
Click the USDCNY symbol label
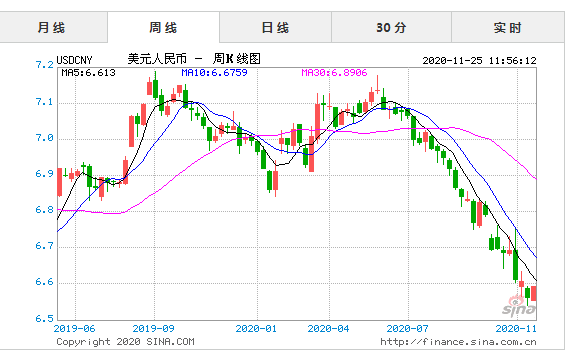click(74, 60)
